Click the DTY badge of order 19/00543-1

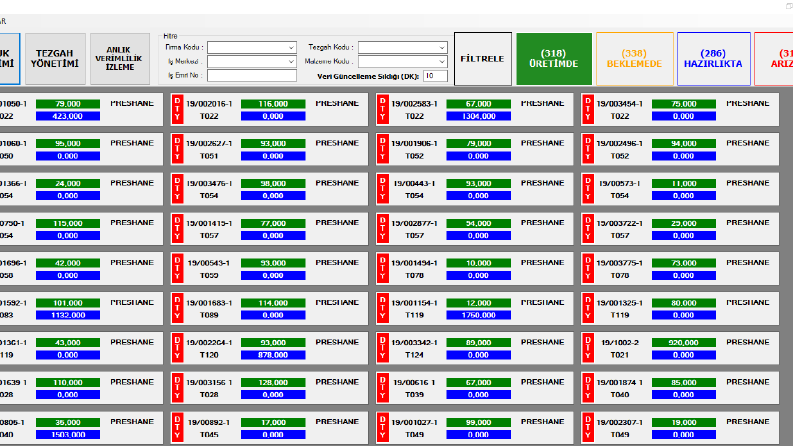pos(177,269)
